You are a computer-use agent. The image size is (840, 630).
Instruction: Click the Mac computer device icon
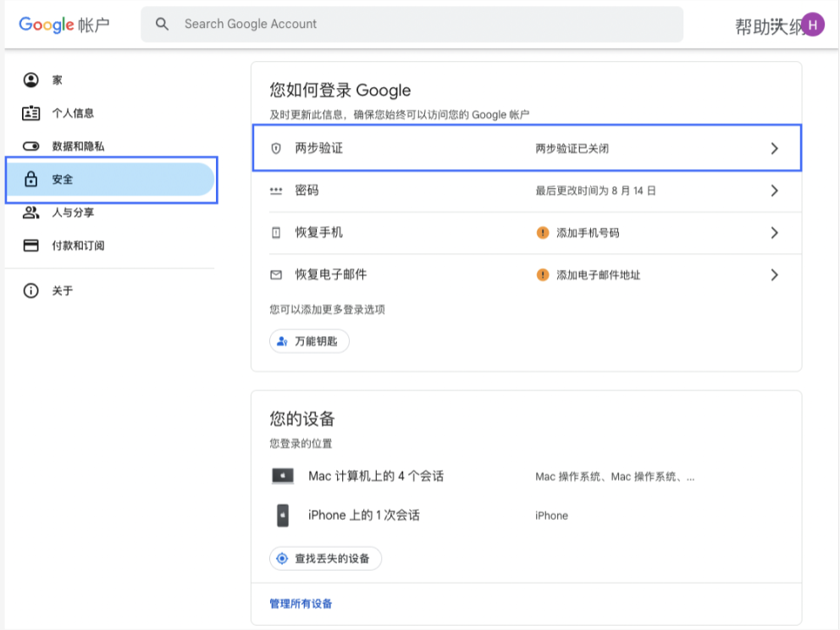click(283, 477)
